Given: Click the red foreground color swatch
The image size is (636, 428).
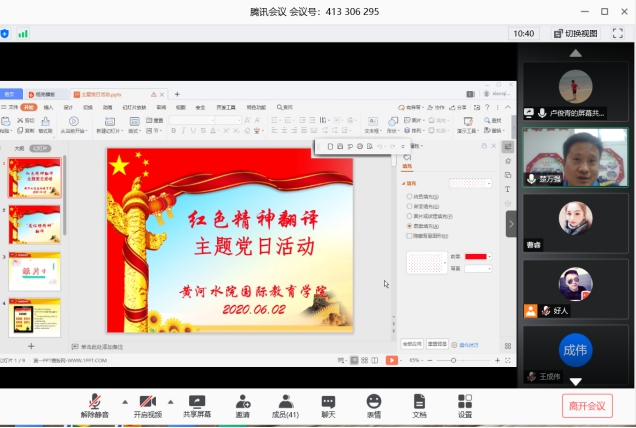Looking at the screenshot, I should click(x=474, y=256).
